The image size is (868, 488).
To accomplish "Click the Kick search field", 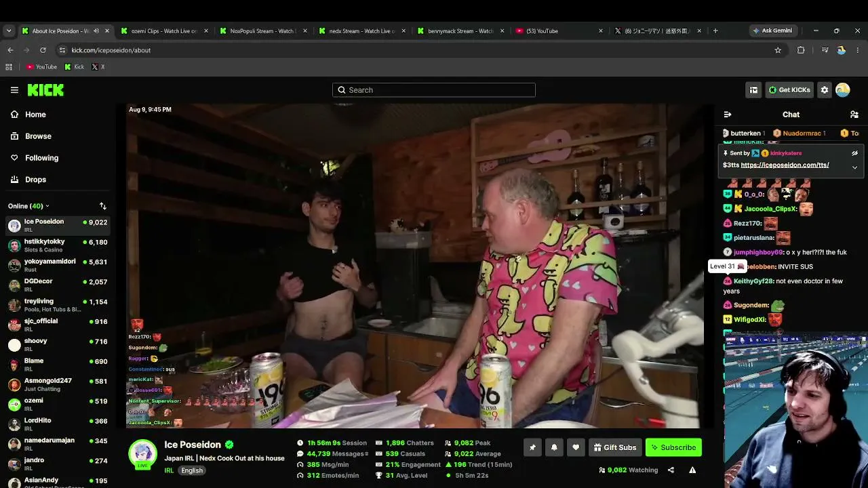I will [x=434, y=89].
